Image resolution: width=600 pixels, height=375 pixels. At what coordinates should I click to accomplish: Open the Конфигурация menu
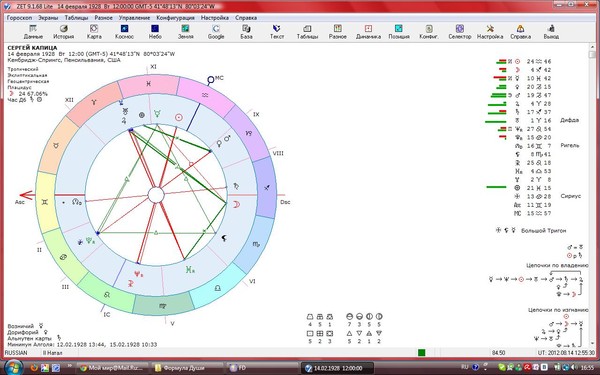tap(175, 18)
